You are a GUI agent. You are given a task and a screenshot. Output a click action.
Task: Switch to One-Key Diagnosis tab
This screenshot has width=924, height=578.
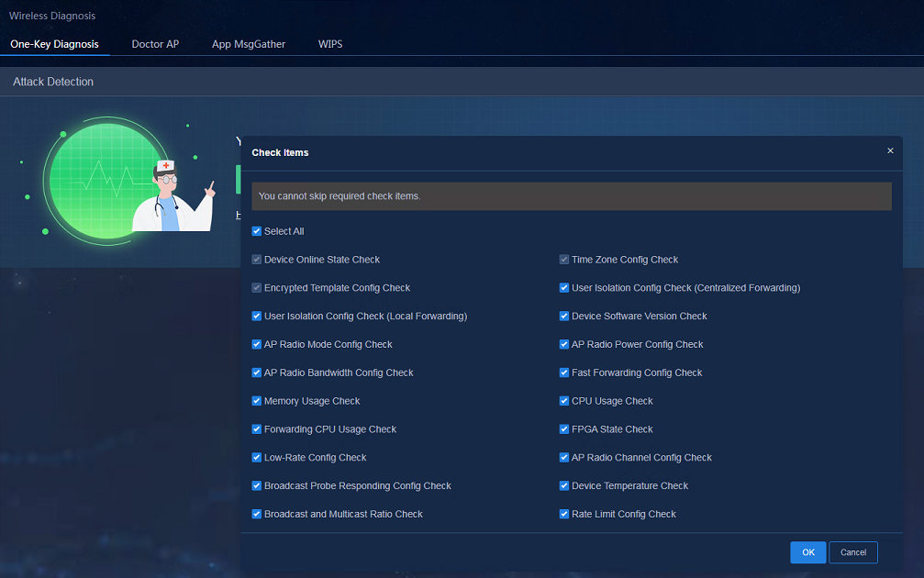(x=54, y=44)
